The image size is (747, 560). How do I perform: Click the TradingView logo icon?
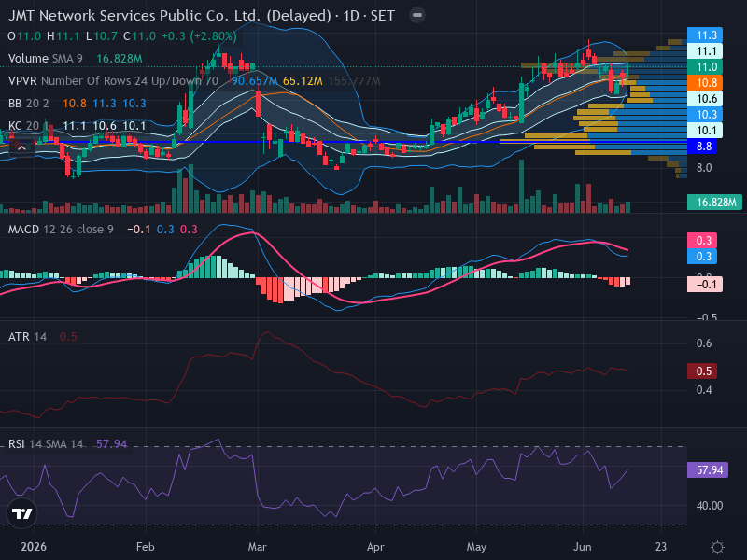pos(21,513)
